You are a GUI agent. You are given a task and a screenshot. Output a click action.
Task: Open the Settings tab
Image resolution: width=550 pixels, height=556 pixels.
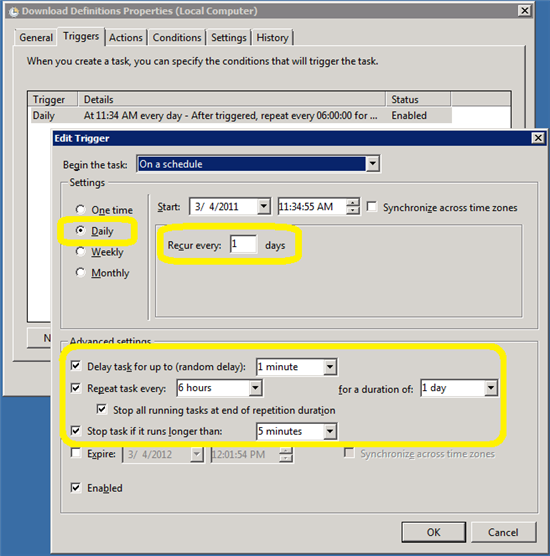click(228, 37)
